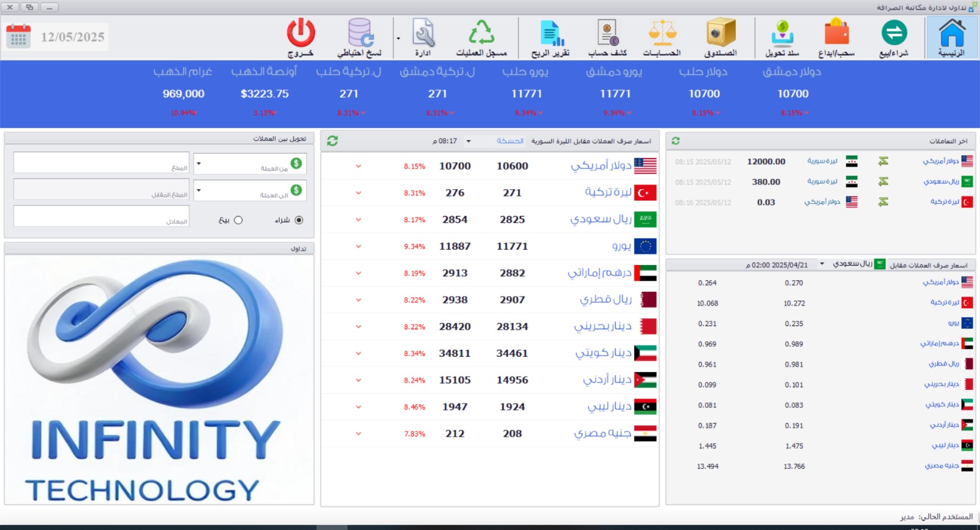Click the Infinity Technology logo image
This screenshot has width=980, height=530.
coord(159,379)
